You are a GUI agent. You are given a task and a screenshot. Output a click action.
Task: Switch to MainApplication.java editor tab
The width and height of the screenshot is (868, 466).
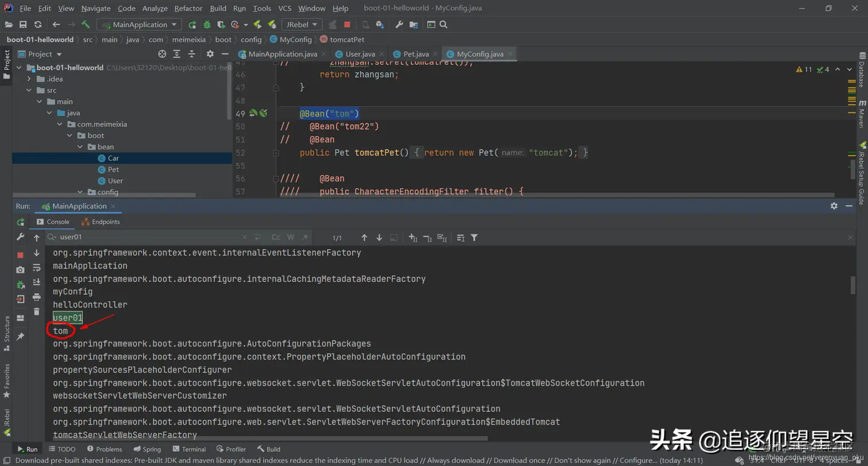tap(282, 54)
